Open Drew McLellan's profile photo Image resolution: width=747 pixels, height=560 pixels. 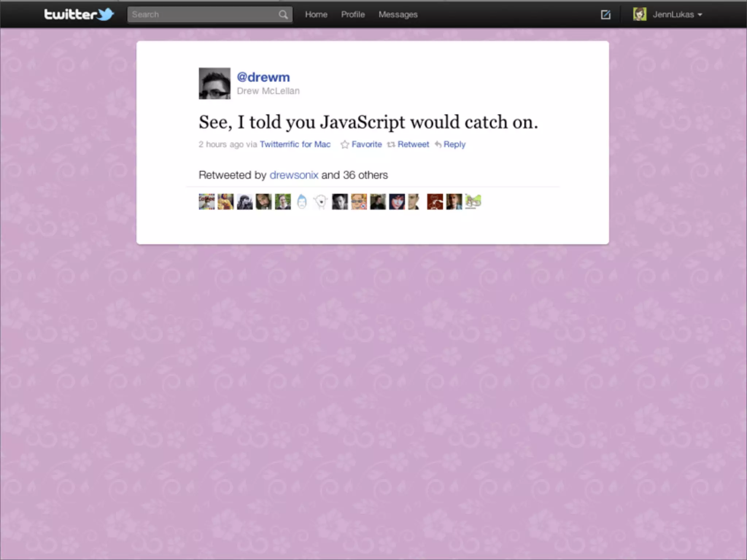tap(214, 83)
